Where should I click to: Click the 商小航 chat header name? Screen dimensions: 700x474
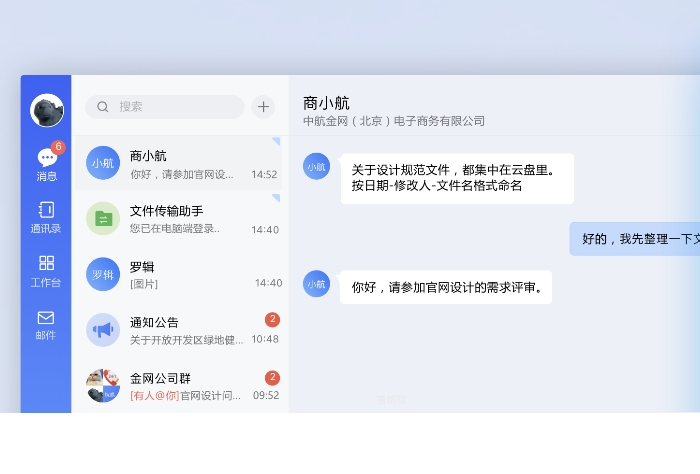(x=326, y=104)
